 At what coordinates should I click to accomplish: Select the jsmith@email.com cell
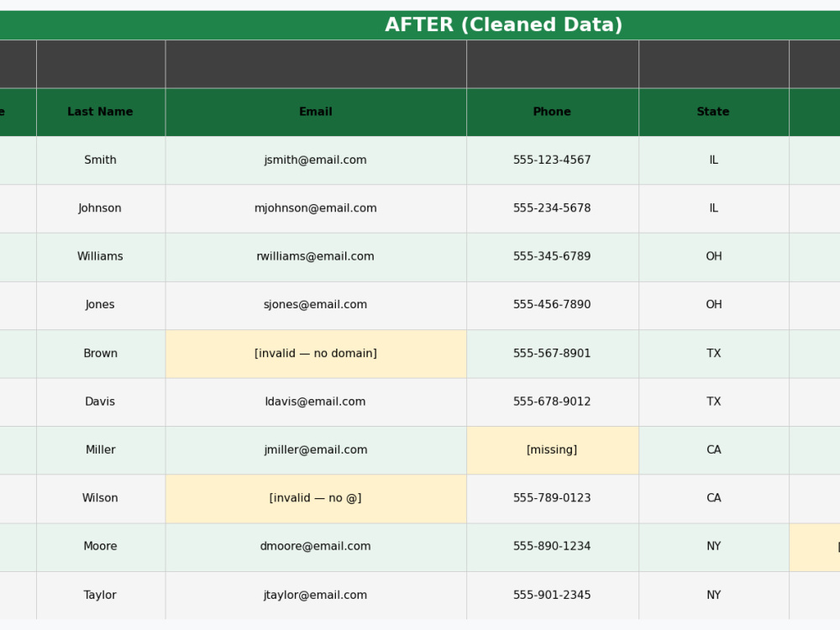coord(316,160)
